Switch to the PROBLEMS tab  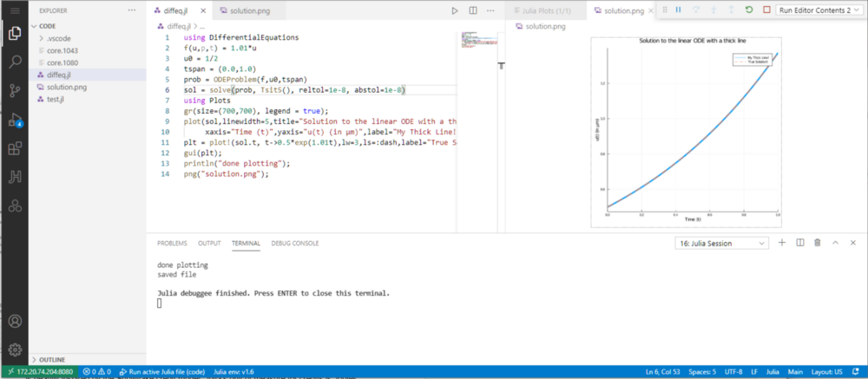coord(172,243)
